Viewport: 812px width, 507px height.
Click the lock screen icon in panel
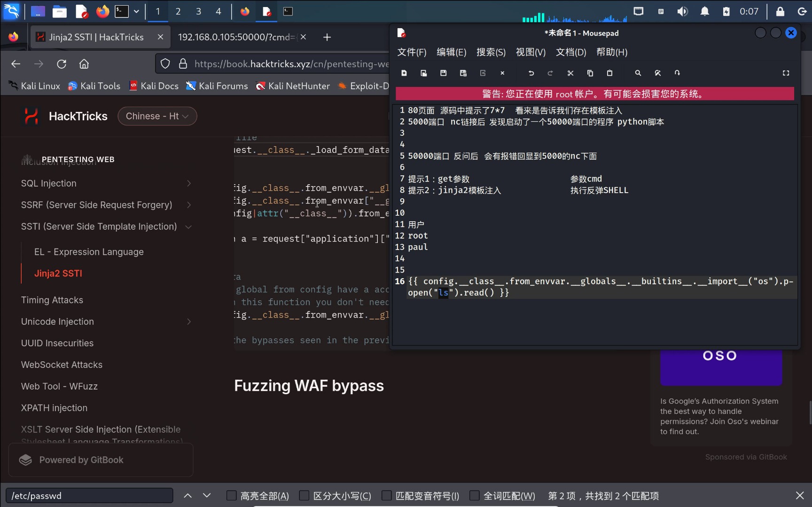click(780, 11)
